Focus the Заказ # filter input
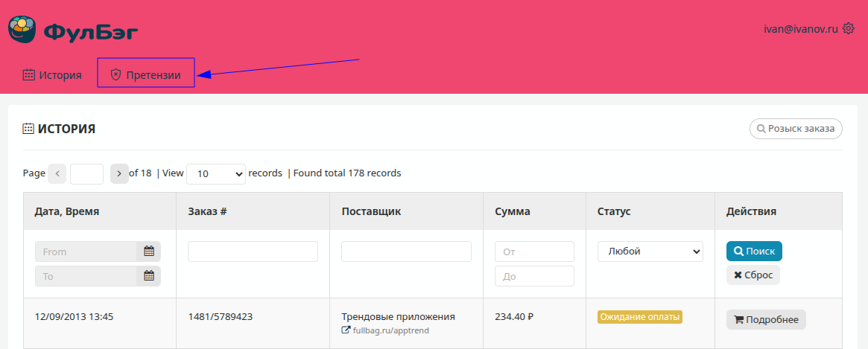The width and height of the screenshot is (868, 349). tap(253, 252)
